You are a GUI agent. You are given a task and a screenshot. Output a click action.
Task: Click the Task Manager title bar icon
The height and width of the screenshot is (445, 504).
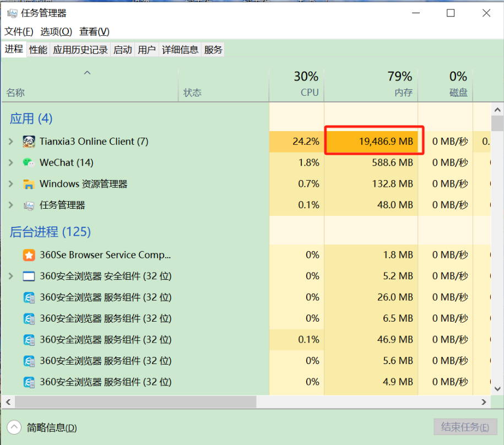12,13
